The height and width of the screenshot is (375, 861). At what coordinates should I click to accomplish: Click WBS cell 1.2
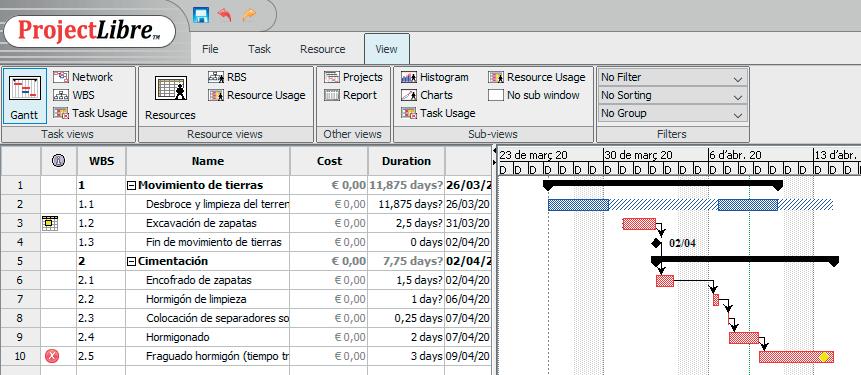pyautogui.click(x=101, y=223)
